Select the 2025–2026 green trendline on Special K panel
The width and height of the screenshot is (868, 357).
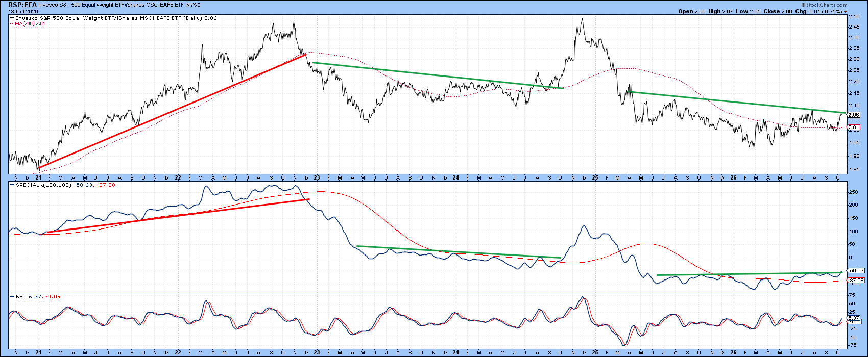pyautogui.click(x=749, y=274)
